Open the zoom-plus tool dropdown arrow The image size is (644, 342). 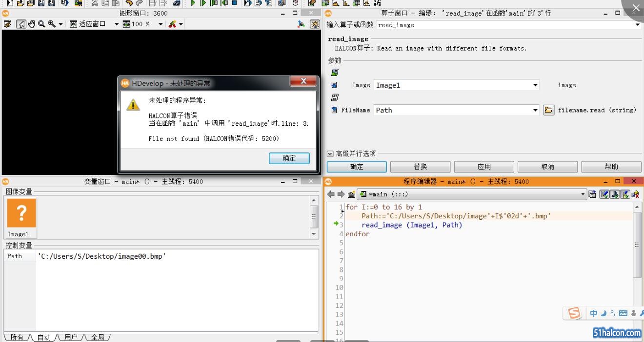tap(60, 24)
